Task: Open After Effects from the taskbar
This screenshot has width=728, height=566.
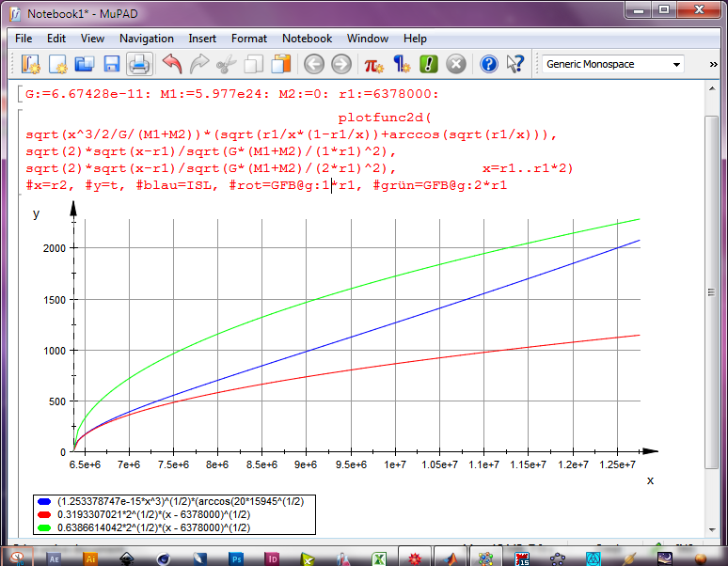Action: [x=55, y=558]
